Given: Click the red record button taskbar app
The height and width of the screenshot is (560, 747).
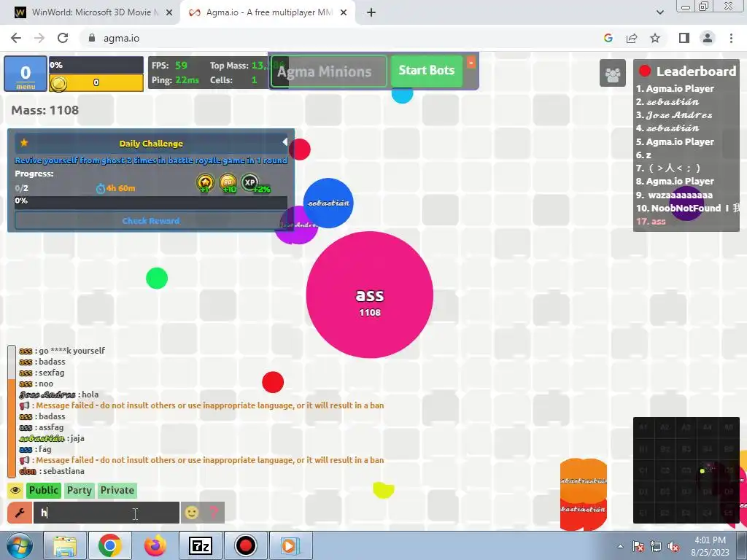Looking at the screenshot, I should [245, 545].
